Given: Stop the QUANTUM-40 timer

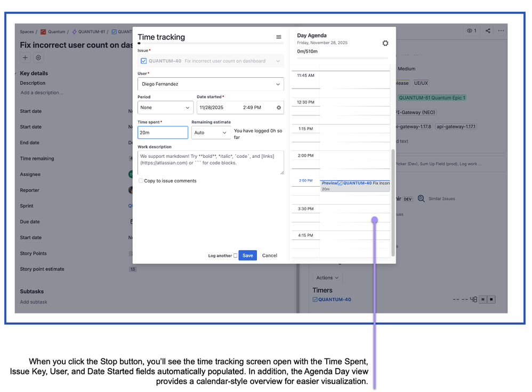Looking at the screenshot, I should pos(491,299).
